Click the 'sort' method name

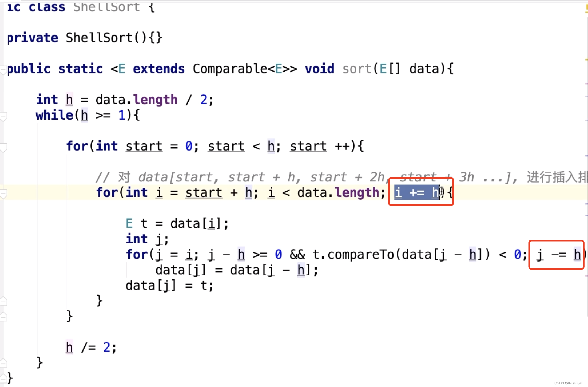(x=357, y=69)
